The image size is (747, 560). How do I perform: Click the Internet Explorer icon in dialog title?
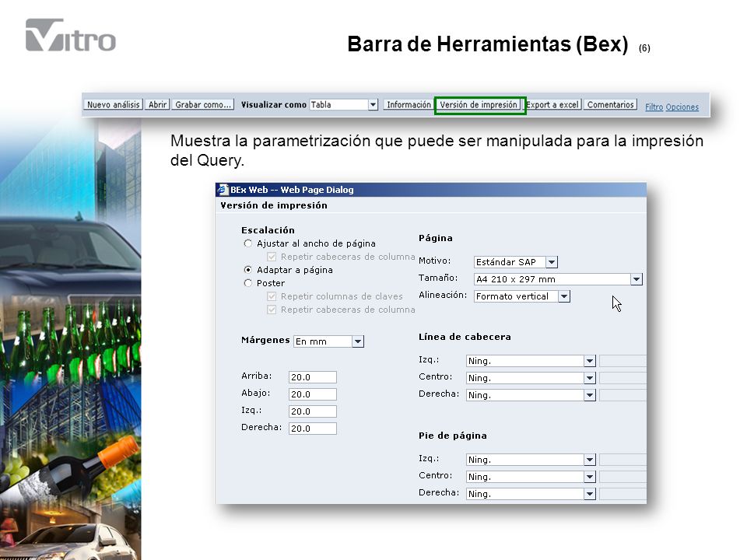click(223, 190)
